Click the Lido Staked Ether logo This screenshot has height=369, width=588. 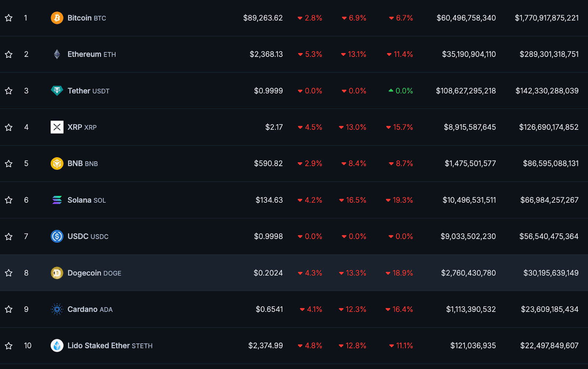point(57,346)
